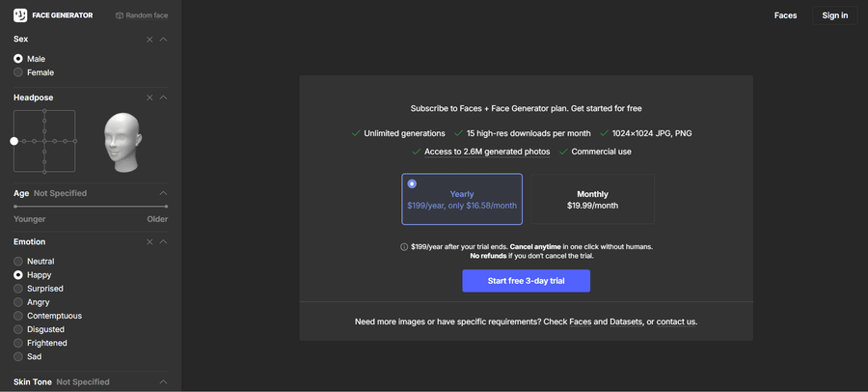Select the Female radio option
868x392 pixels.
18,72
